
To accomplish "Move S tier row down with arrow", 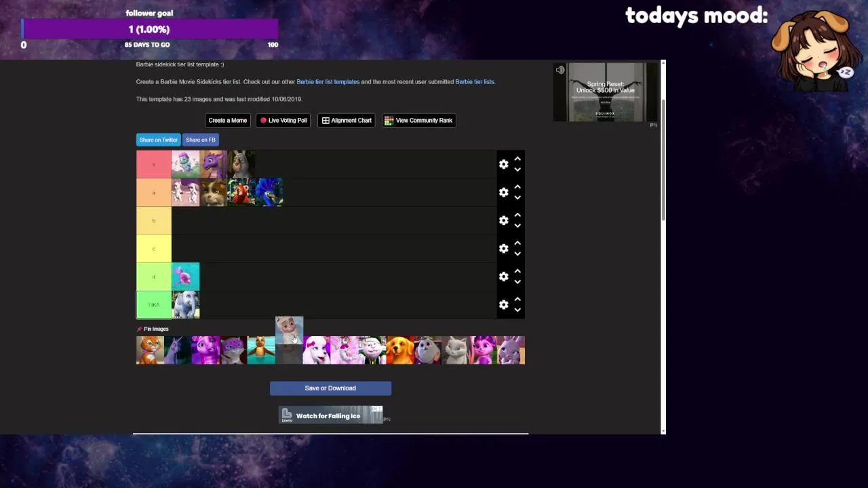I will pos(517,169).
